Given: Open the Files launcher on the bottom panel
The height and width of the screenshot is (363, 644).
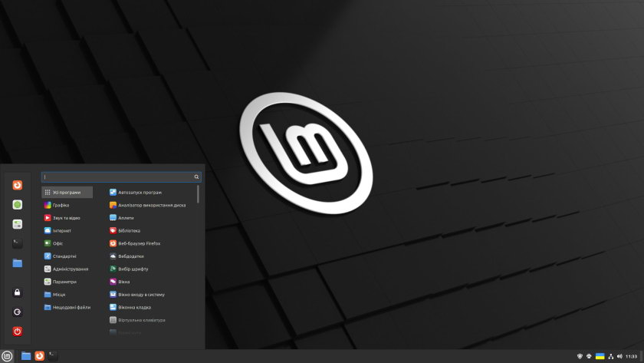Looking at the screenshot, I should [26, 356].
